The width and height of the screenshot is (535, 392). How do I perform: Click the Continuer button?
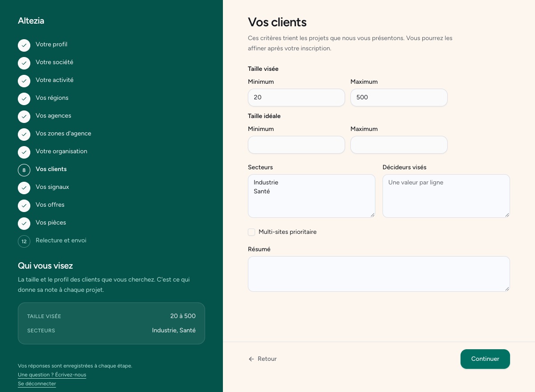tap(485, 359)
